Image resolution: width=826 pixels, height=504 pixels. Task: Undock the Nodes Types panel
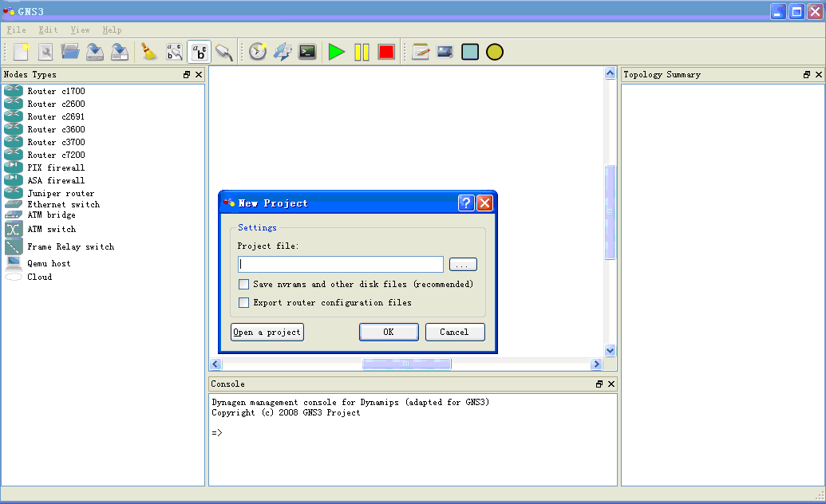click(x=187, y=75)
